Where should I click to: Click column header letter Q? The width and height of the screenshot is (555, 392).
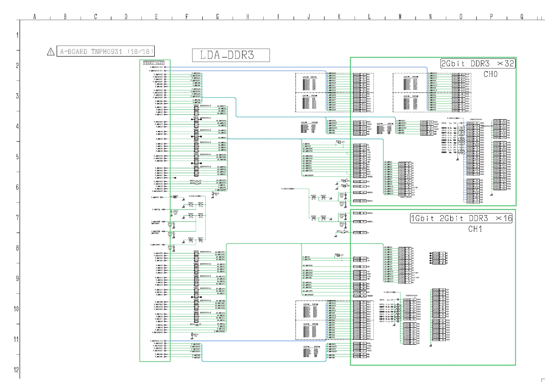(x=522, y=17)
